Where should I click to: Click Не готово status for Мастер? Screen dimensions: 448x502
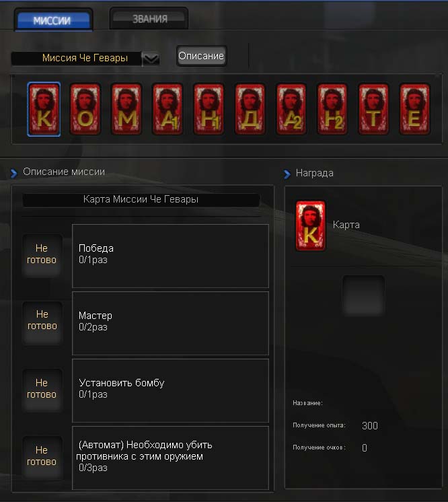coord(42,321)
